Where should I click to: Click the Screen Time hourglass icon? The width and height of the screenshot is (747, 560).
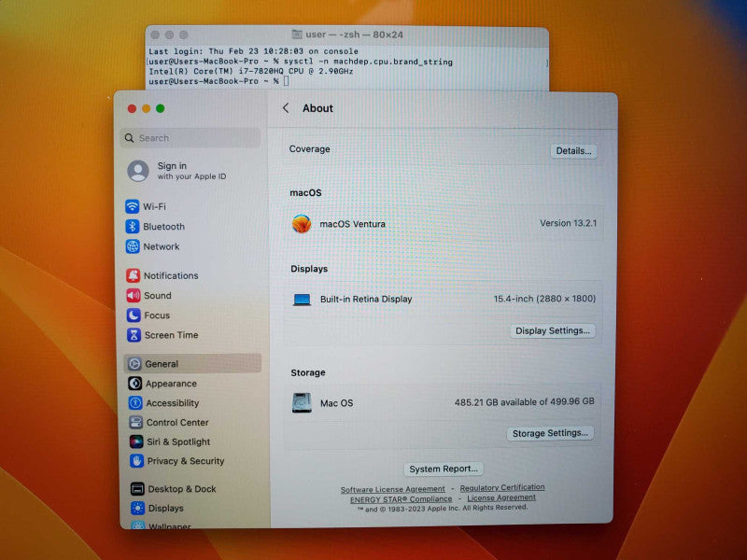point(134,335)
